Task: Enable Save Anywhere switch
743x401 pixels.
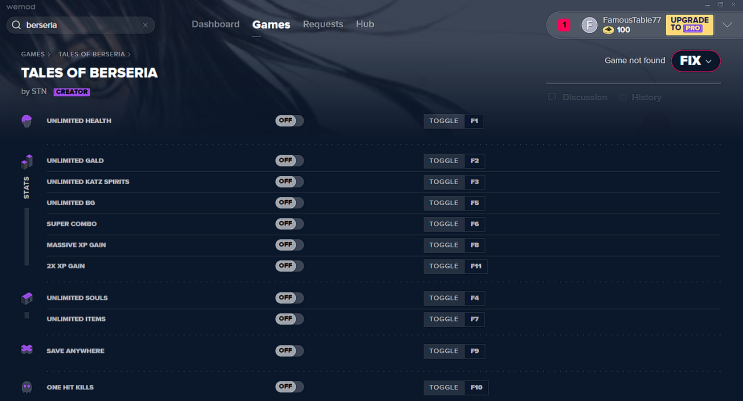Action: [x=289, y=351]
